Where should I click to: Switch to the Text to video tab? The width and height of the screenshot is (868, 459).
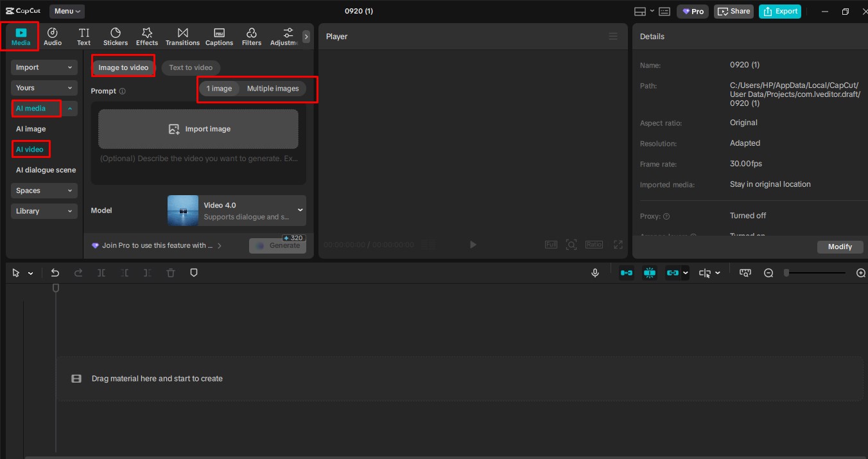190,67
